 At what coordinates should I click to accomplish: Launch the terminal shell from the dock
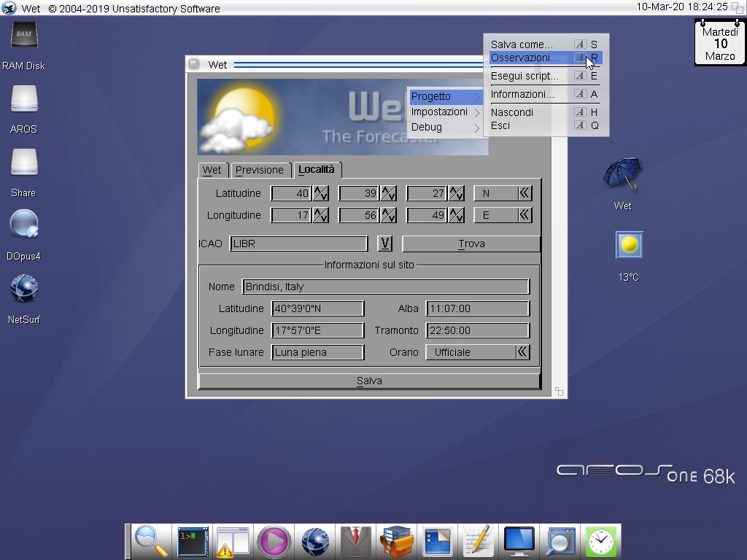[x=193, y=542]
